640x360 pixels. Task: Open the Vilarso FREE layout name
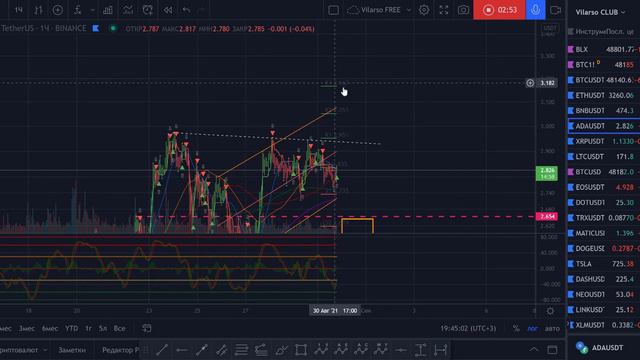pos(380,10)
